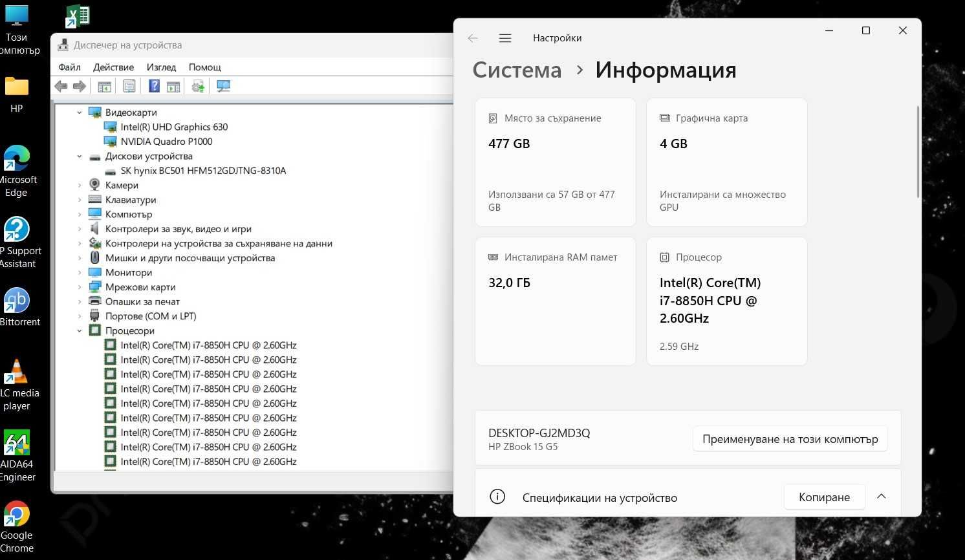Image resolution: width=965 pixels, height=560 pixels.
Task: Open the Място за съхранение card
Action: pos(556,162)
